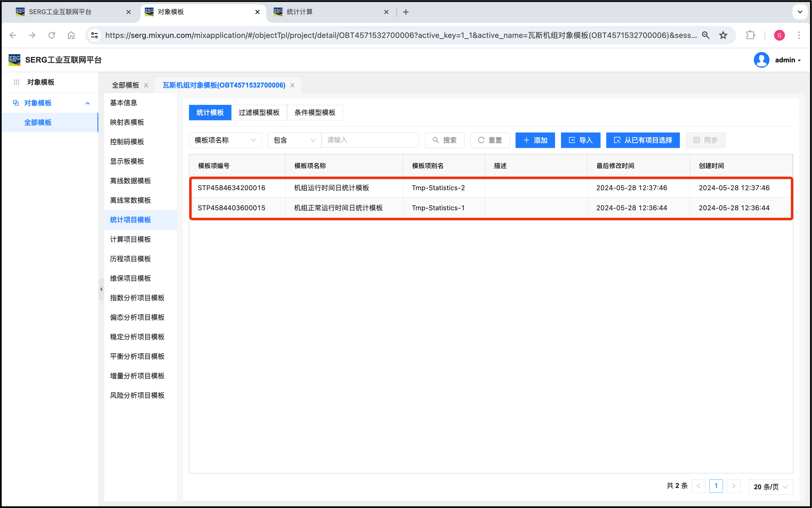
Task: Close the 全部模板 page tab
Action: coord(146,85)
